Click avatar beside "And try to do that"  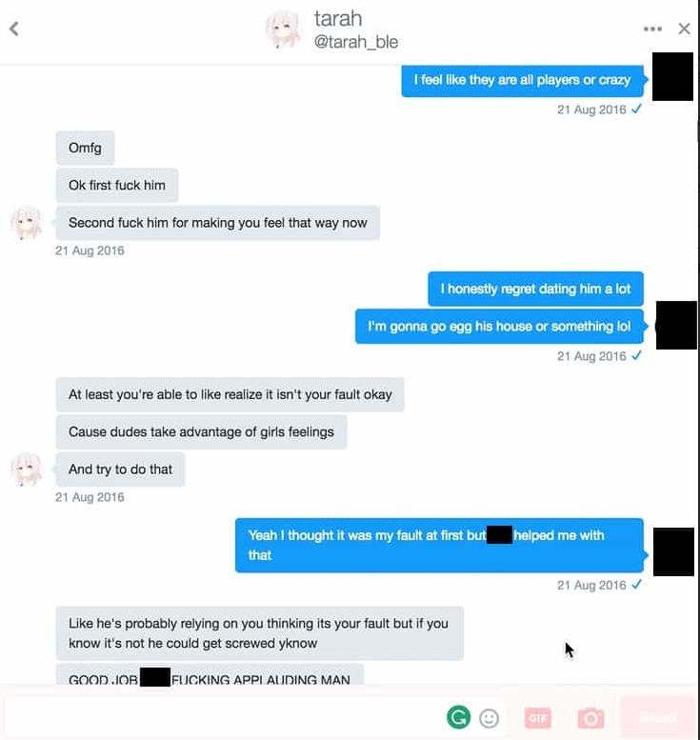pos(27,470)
